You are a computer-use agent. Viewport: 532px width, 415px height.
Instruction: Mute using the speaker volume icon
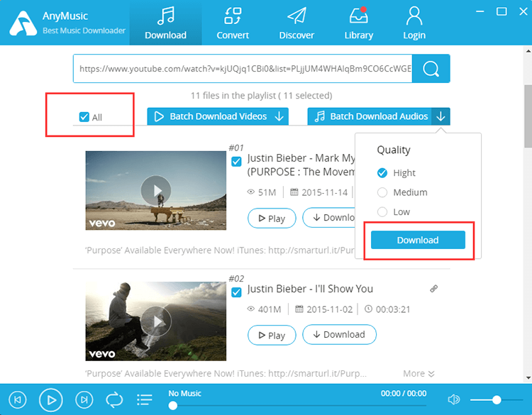[x=454, y=399]
